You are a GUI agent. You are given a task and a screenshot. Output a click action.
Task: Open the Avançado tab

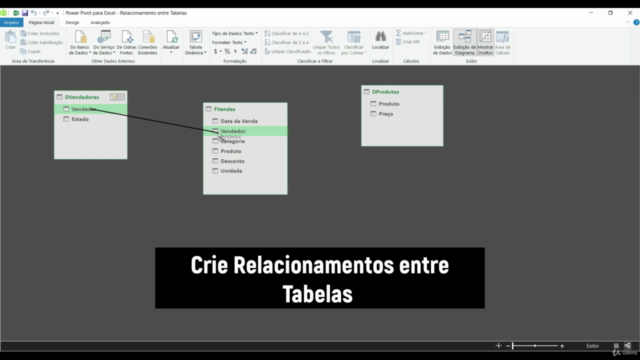point(100,22)
